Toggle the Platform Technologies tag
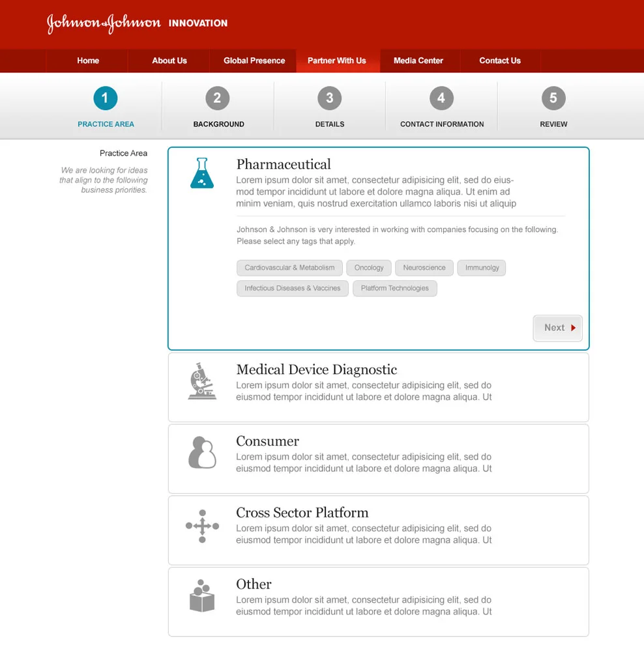This screenshot has height=664, width=644. (395, 289)
